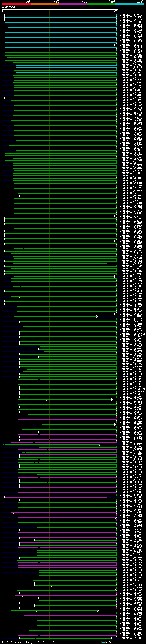This screenshot has width=146, height=644.
Task: Open hit UniRef100_B7FHS5
Action: point(131,15)
